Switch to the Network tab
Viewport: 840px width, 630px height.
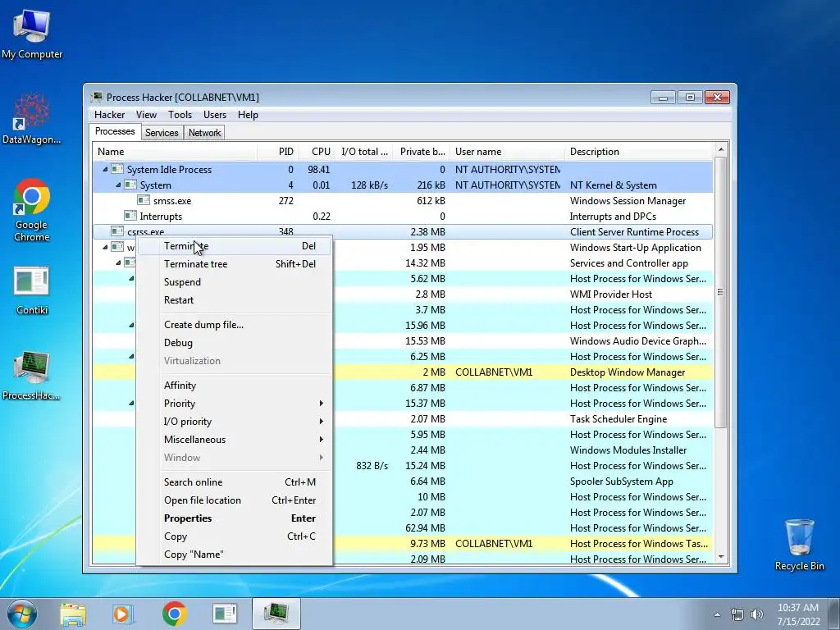tap(204, 133)
